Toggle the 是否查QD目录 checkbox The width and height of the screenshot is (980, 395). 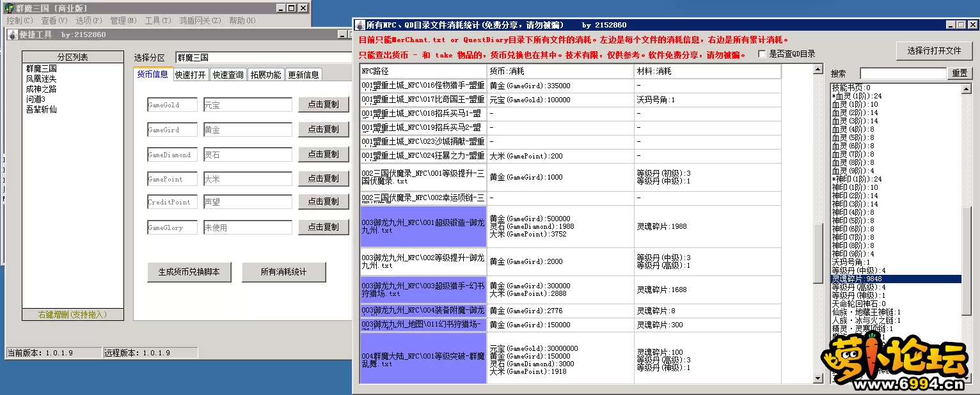[x=762, y=54]
